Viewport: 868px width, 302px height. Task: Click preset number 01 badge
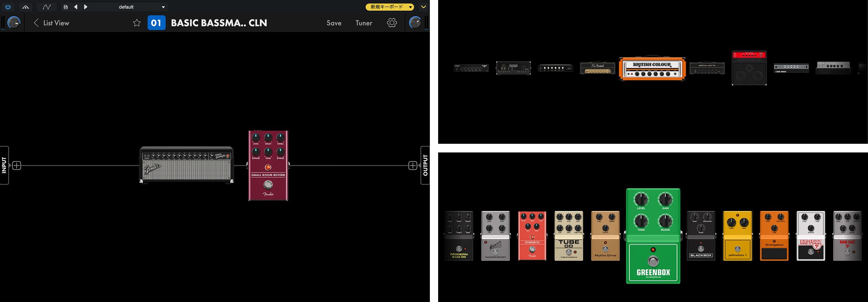156,23
